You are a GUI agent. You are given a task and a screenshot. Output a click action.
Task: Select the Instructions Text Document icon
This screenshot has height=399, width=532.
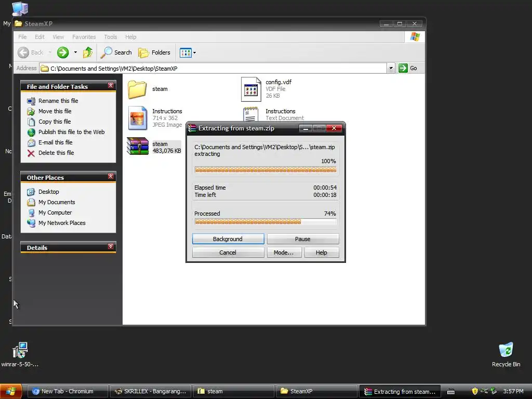[x=250, y=114]
